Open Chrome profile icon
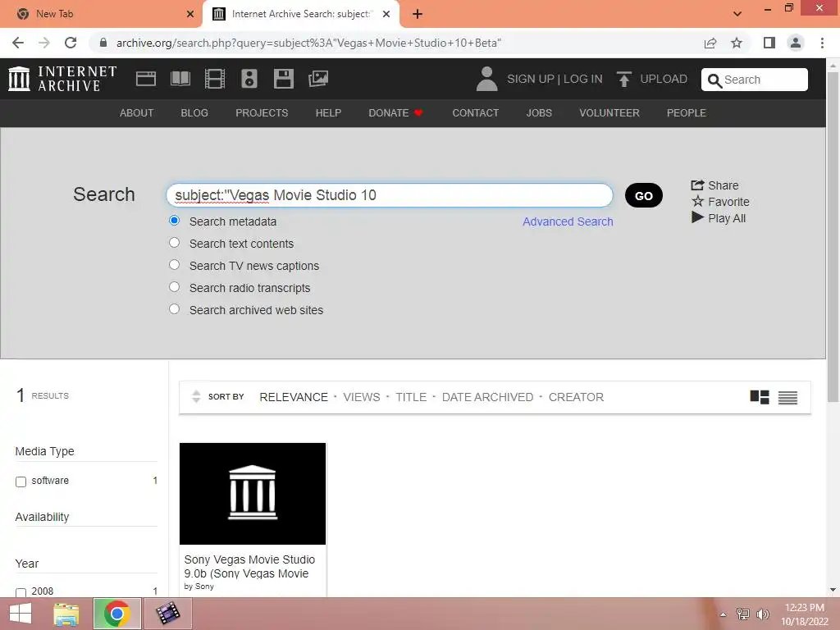Viewport: 840px width, 630px height. [x=796, y=43]
